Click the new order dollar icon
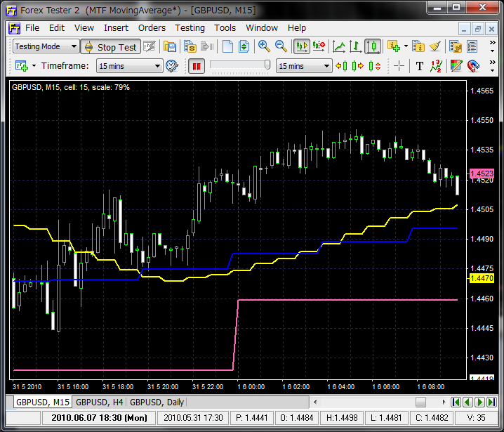This screenshot has width=504, height=432. (190, 46)
